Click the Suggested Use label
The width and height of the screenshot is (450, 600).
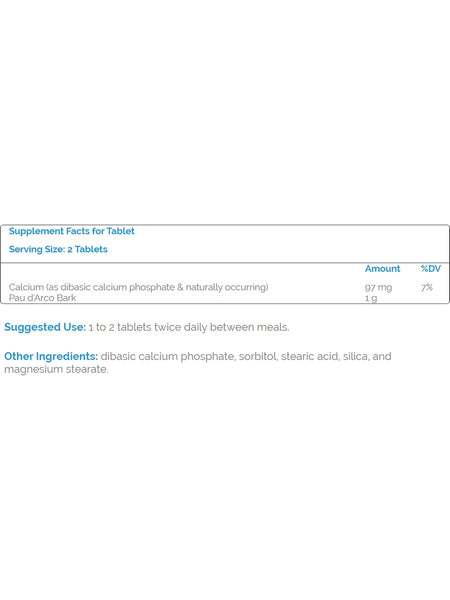tap(45, 327)
